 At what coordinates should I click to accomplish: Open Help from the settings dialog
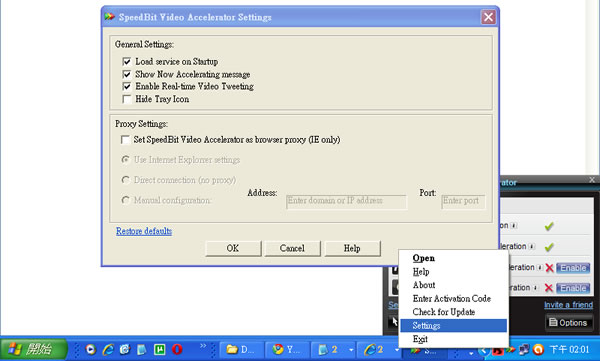pyautogui.click(x=352, y=248)
